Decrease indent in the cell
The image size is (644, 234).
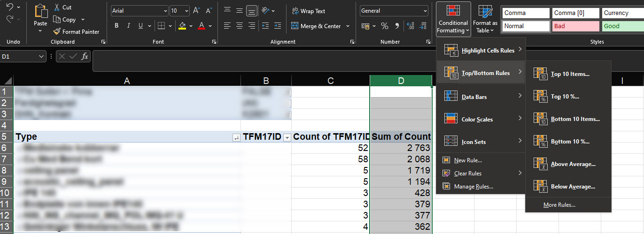266,26
